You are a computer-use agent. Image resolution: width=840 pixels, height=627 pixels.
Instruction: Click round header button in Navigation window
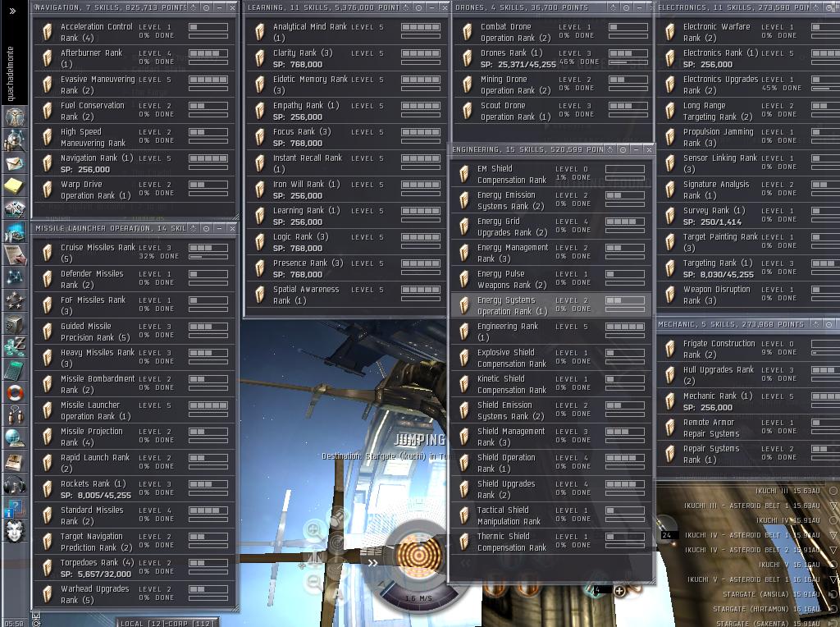[x=206, y=7]
